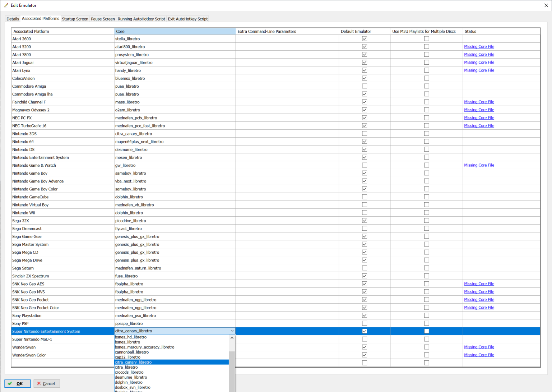Click the stella_libretro core cell

175,39
